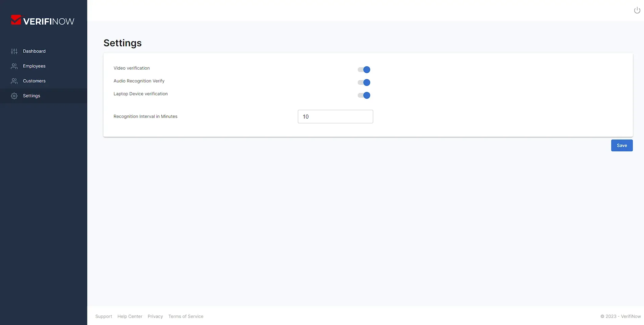Screen dimensions: 644x325
Task: Open Customers via its sidebar icon
Action: (x=14, y=81)
